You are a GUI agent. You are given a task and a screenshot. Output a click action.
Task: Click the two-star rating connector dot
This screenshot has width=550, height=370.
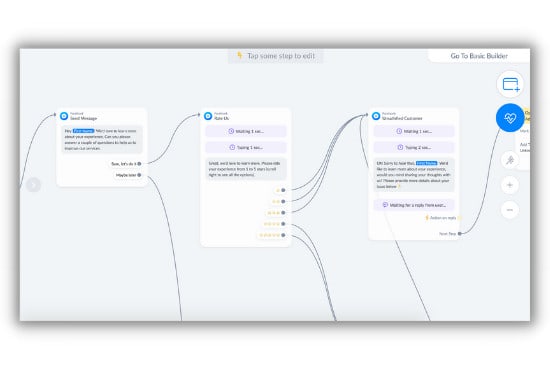click(x=283, y=202)
